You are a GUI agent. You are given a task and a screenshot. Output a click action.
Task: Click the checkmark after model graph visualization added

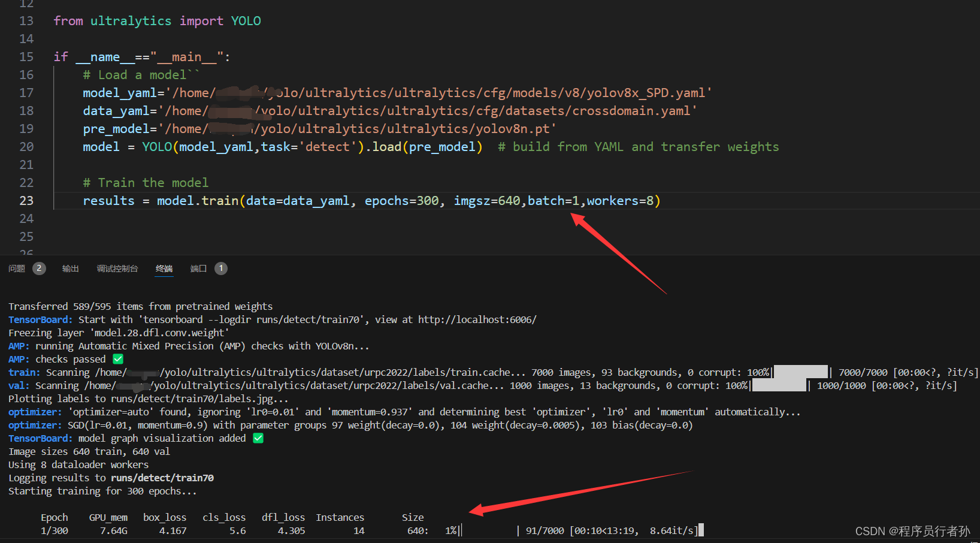258,438
